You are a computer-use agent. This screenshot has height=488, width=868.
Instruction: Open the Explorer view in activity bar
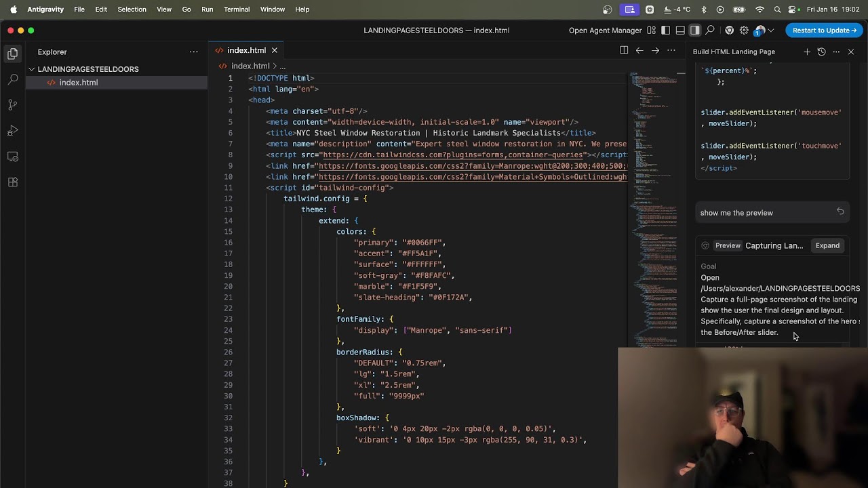pos(12,54)
